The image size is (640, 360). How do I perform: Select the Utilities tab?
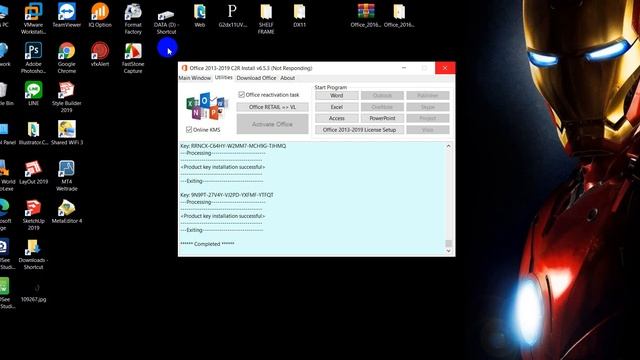tap(223, 78)
